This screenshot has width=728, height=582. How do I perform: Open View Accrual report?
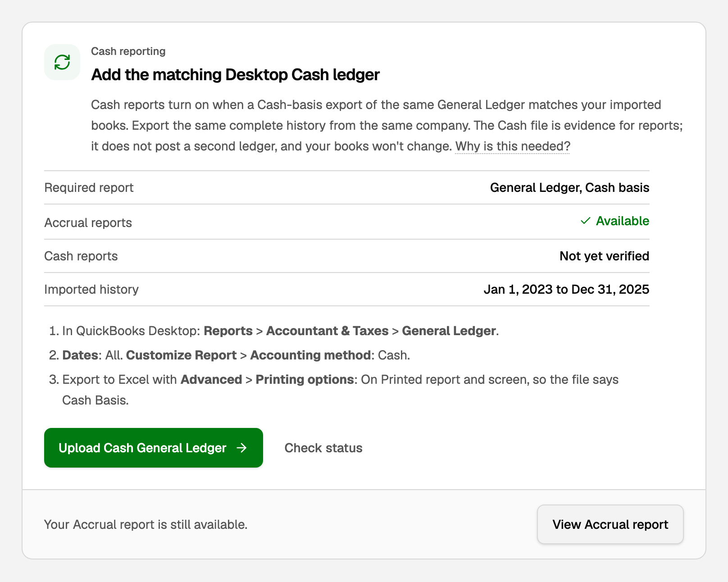coord(610,524)
